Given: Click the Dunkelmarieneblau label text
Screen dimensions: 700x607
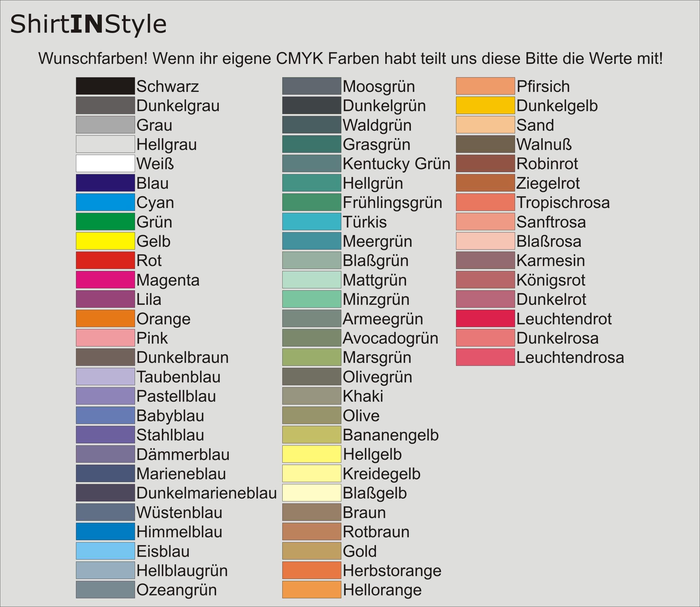Looking at the screenshot, I should (x=206, y=493).
